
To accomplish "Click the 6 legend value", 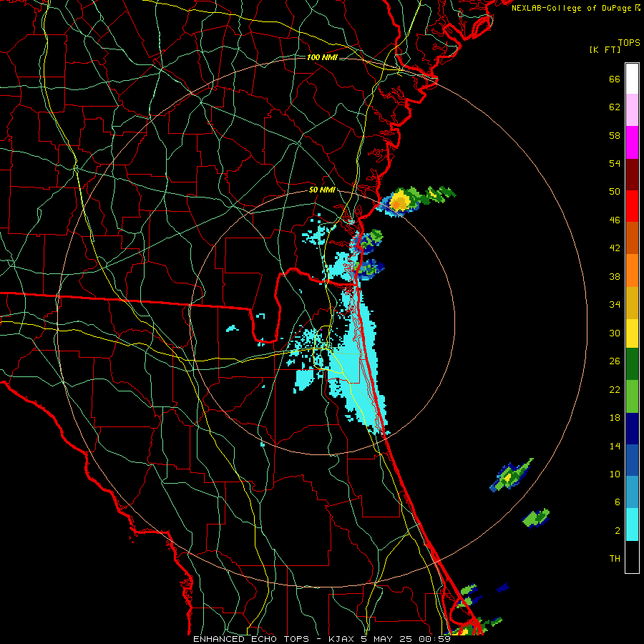I will pos(618,502).
